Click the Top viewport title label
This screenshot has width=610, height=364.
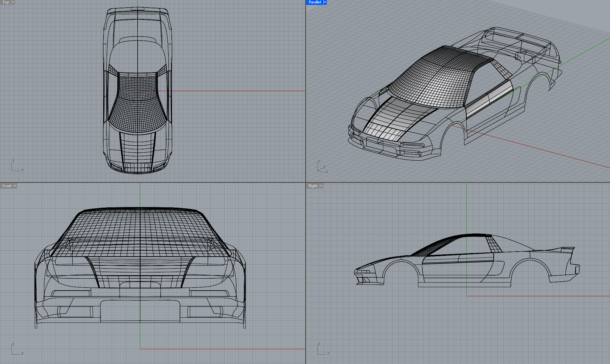[6, 2]
